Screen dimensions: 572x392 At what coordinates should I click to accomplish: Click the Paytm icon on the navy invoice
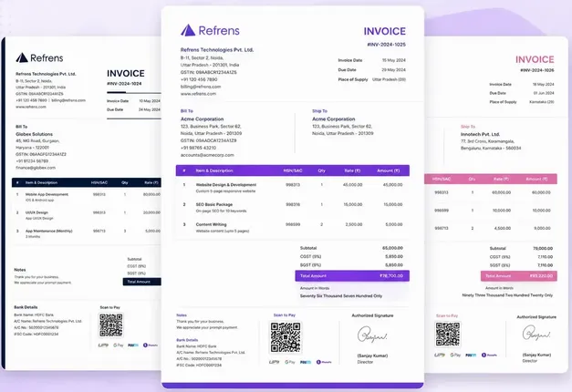tap(133, 345)
